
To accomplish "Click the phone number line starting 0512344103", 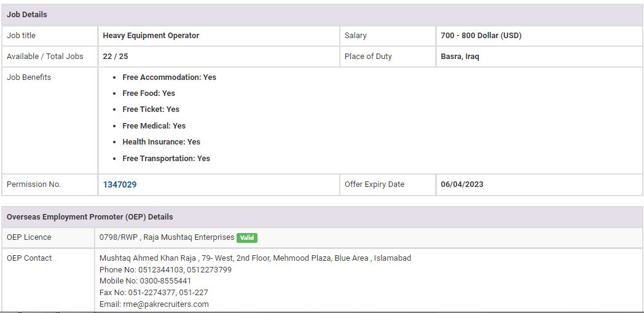I will (165, 270).
